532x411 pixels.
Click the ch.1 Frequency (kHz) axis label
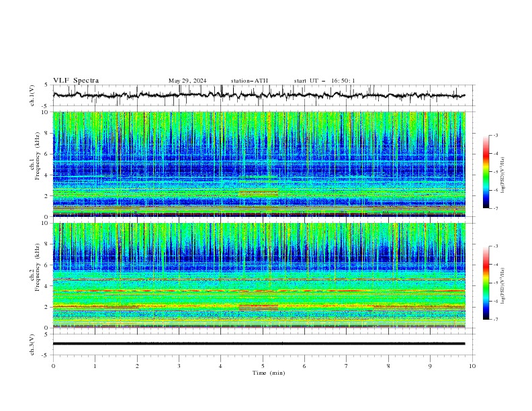pos(35,156)
